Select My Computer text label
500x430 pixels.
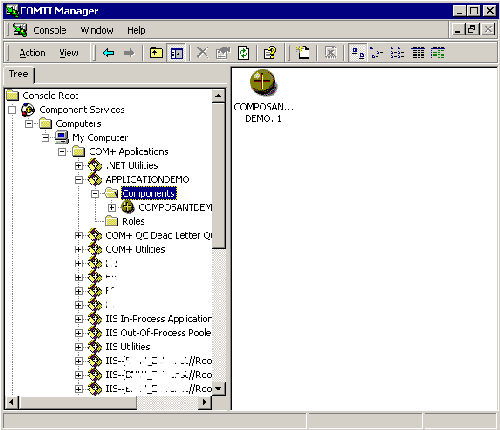[x=100, y=138]
